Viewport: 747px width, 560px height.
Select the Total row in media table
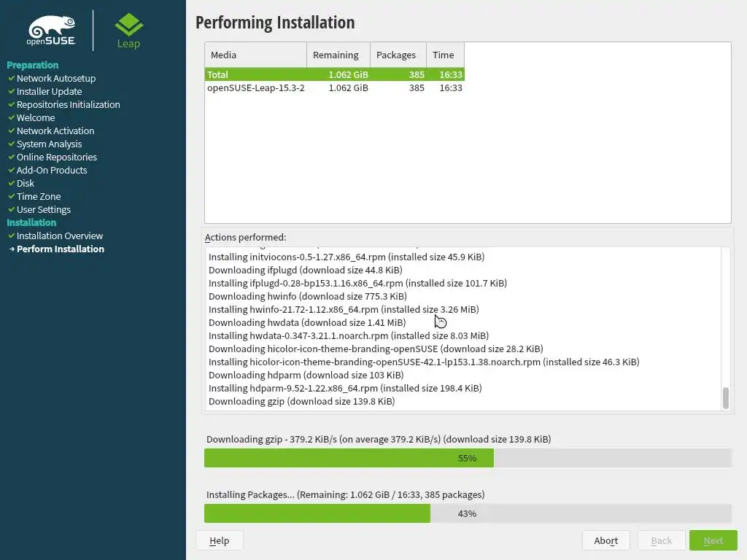point(334,74)
